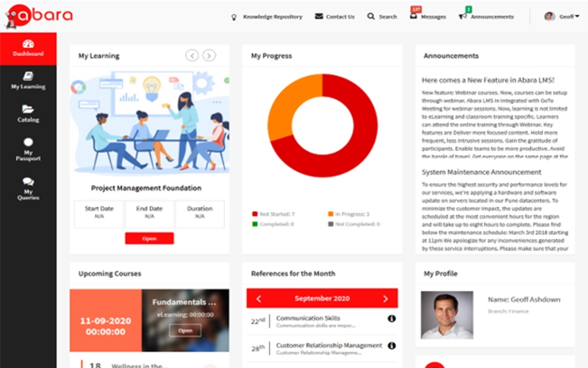Click Open button for Project Management Foundation

[149, 238]
